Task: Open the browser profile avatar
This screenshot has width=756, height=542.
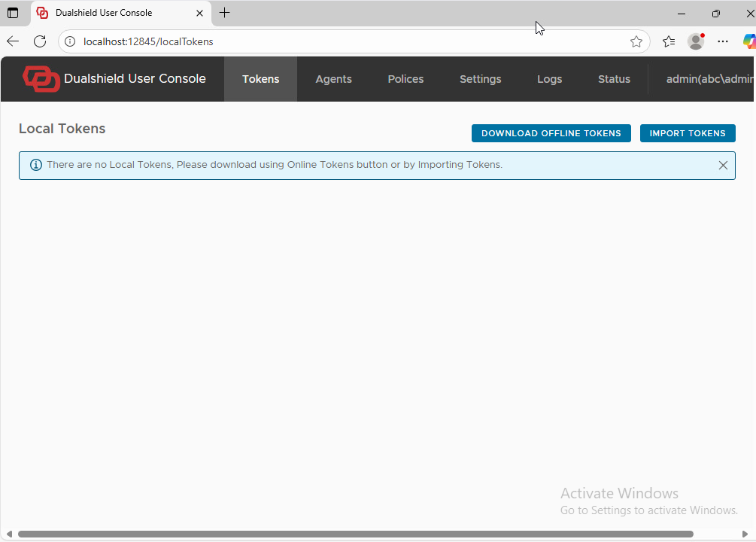Action: (696, 41)
